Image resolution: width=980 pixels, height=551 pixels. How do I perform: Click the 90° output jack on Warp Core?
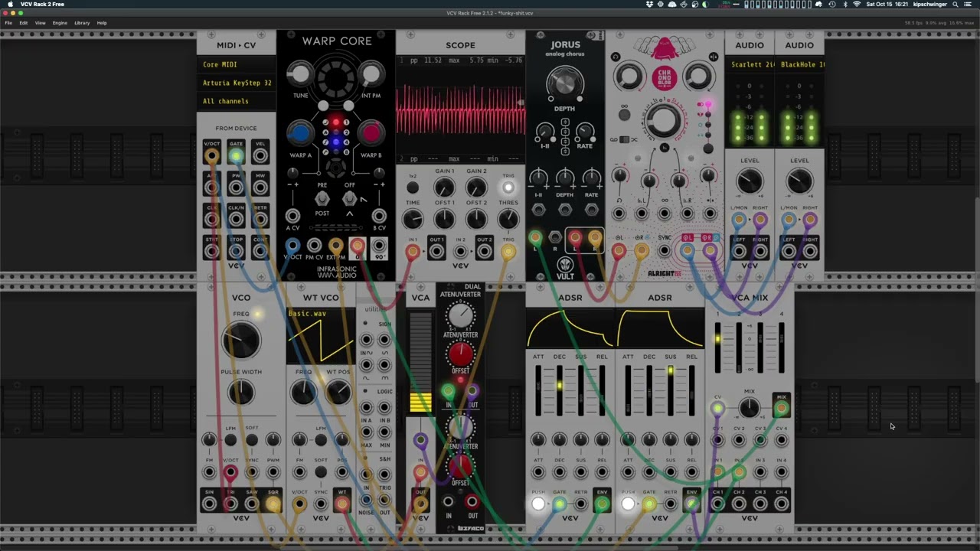[379, 246]
